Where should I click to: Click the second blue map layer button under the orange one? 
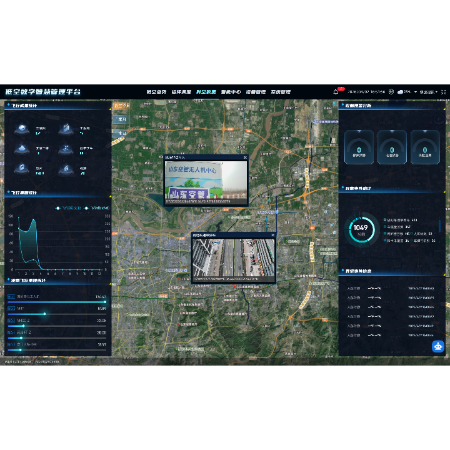[121, 133]
